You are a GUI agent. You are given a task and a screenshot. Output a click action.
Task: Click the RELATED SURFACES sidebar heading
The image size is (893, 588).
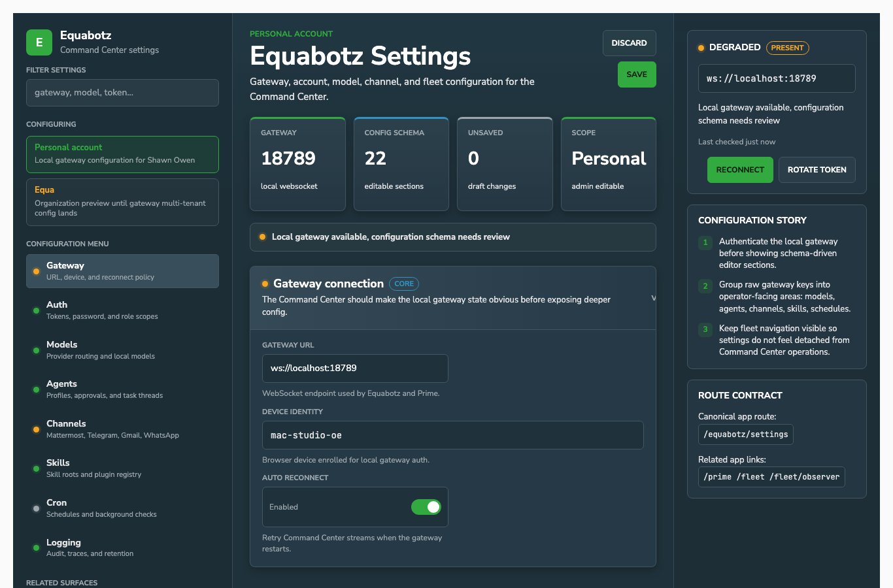click(61, 583)
